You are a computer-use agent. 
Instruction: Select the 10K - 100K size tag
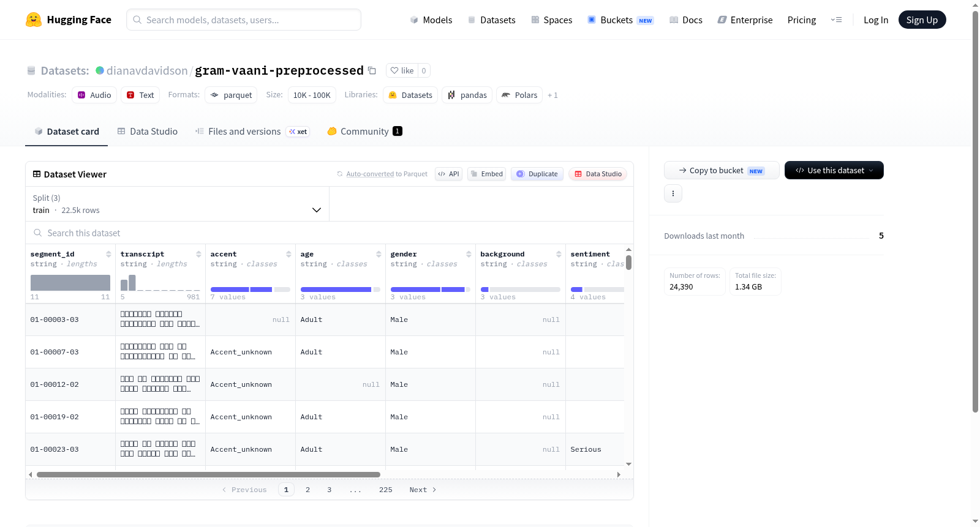click(x=312, y=95)
